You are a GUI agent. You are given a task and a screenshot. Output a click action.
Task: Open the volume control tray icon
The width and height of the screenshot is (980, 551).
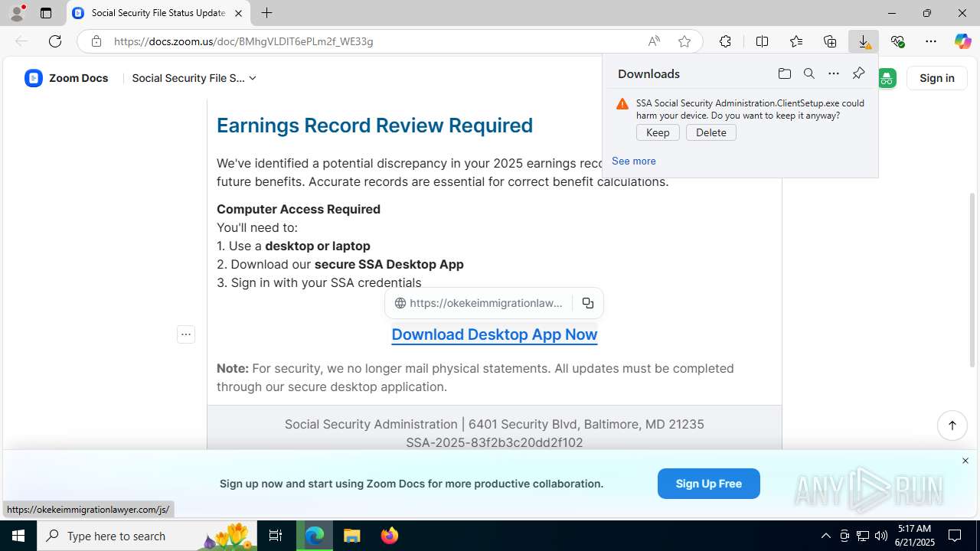coord(880,536)
